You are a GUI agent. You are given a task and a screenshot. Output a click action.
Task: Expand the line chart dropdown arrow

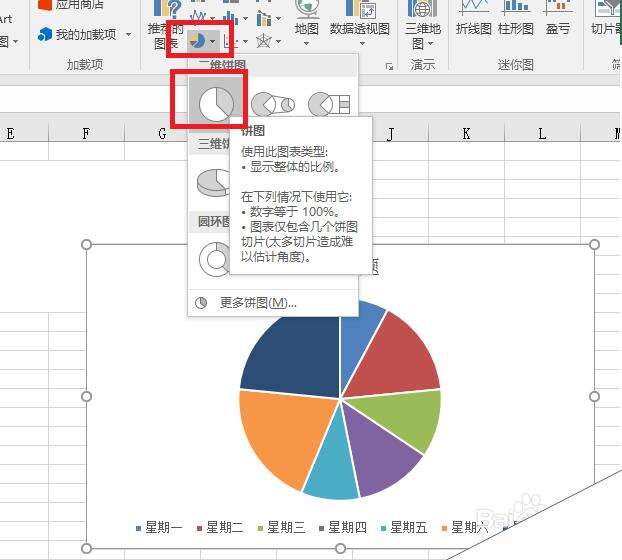[x=213, y=18]
